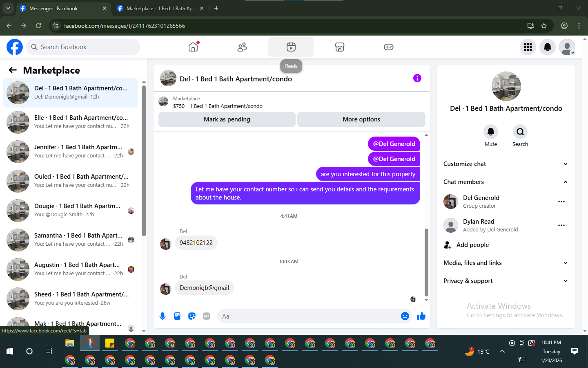The width and height of the screenshot is (588, 368).
Task: Open File Explorer from the taskbar
Action: coord(70,343)
